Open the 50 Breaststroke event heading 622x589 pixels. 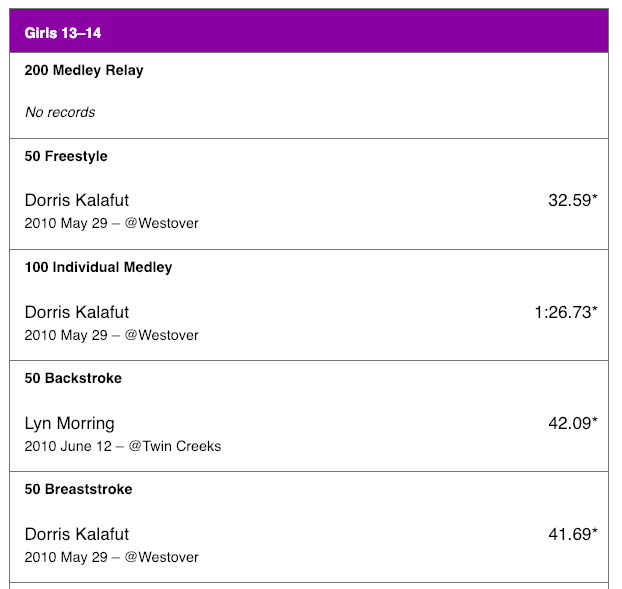[78, 489]
